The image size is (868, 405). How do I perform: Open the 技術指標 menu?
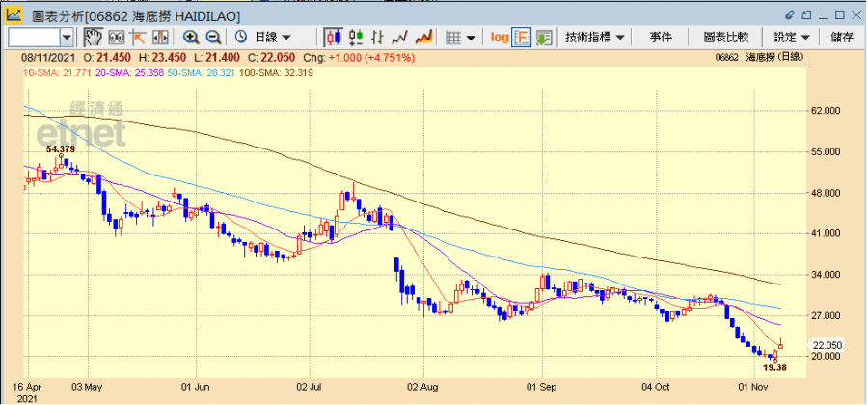tap(595, 38)
